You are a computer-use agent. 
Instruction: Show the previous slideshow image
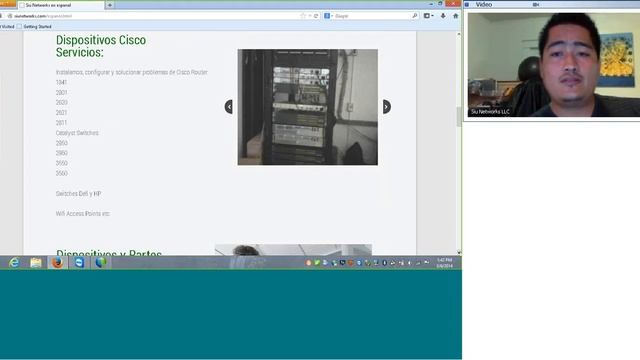point(229,107)
